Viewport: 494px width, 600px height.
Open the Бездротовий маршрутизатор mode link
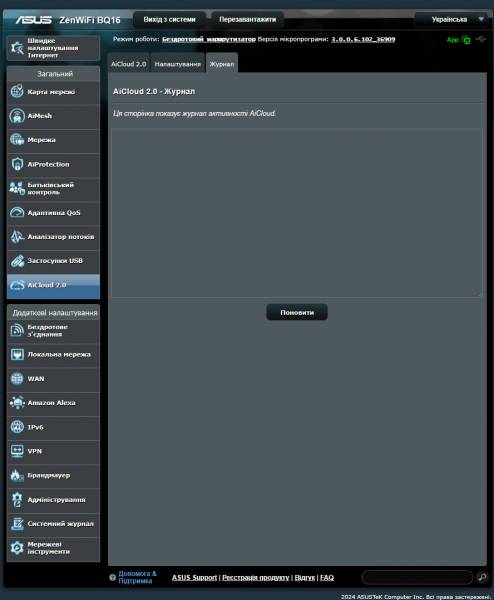pyautogui.click(x=209, y=39)
